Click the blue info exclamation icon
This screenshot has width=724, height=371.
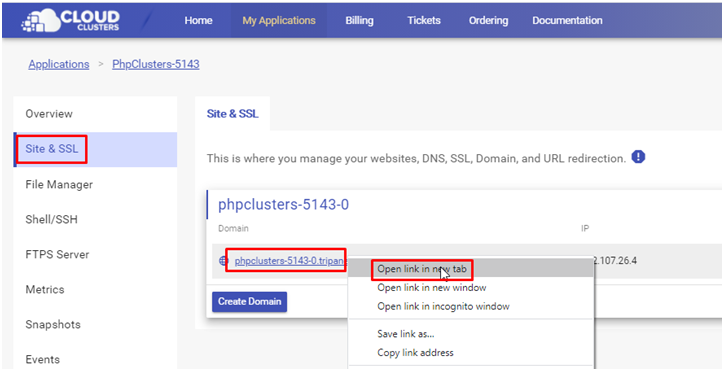638,157
